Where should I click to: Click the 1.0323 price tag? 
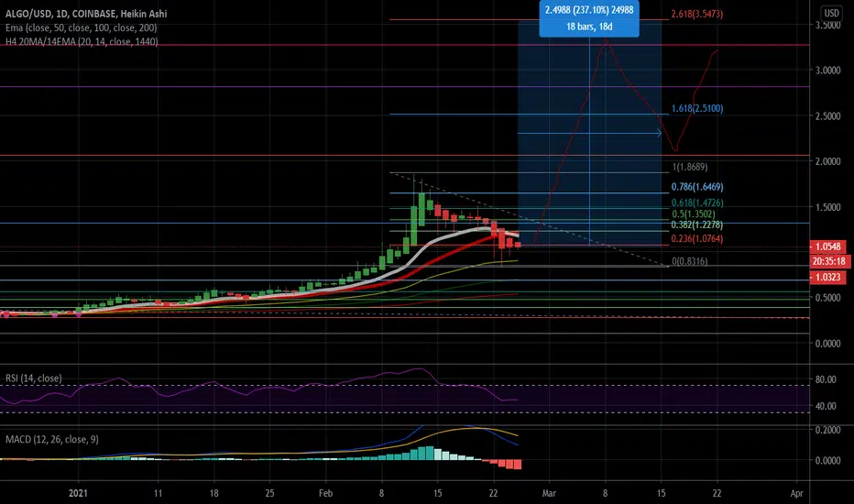tap(827, 278)
